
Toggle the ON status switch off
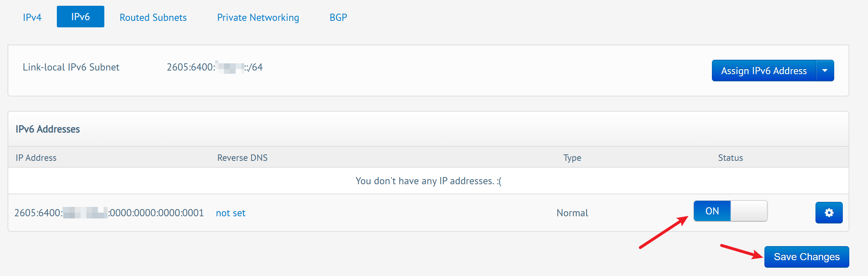(730, 211)
